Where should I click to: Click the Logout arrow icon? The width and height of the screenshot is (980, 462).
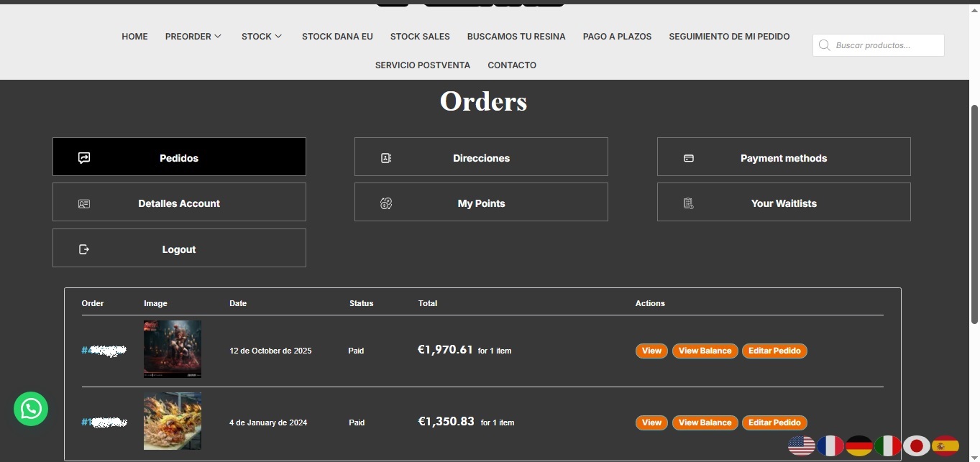point(84,249)
